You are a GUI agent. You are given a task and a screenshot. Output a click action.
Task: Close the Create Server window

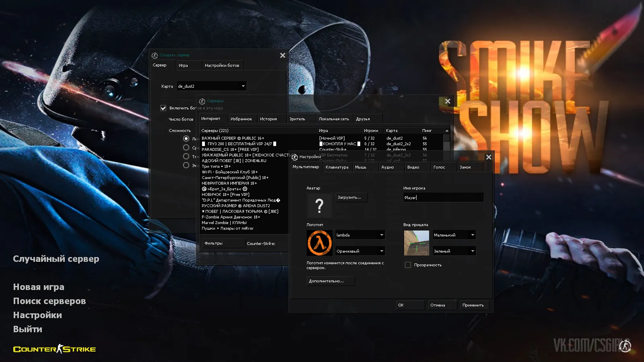(x=283, y=56)
